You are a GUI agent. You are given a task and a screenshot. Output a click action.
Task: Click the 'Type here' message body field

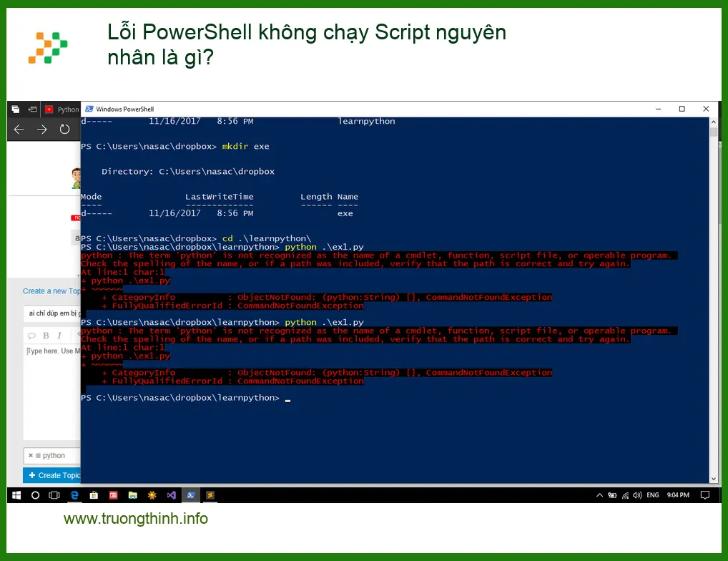click(x=52, y=391)
